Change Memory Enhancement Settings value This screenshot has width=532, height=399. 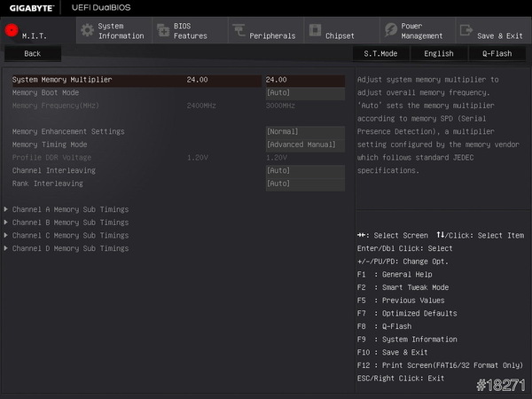point(304,131)
